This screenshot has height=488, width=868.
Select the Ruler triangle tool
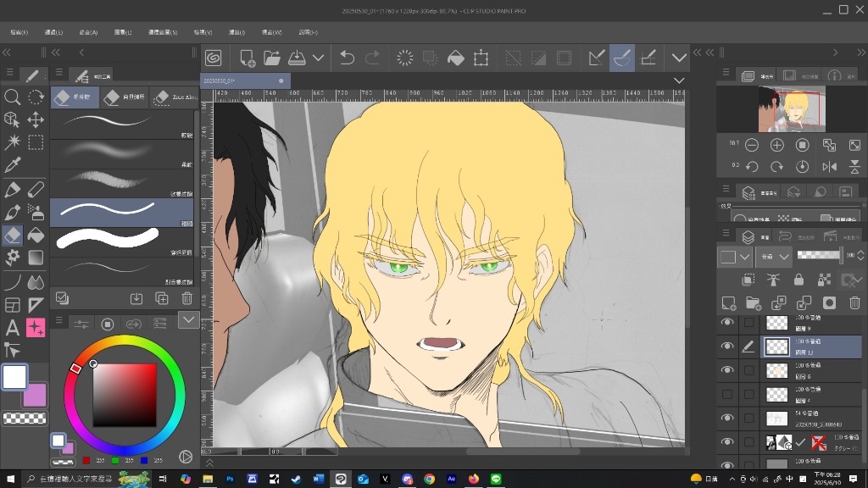tap(36, 305)
